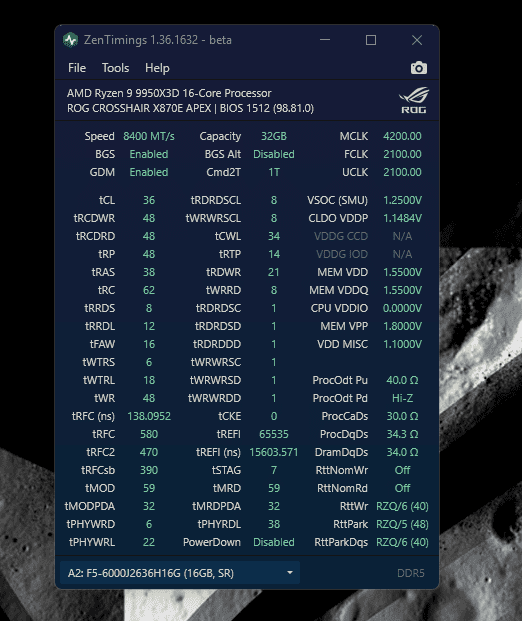Click the 32GB capacity value
522x621 pixels.
pyautogui.click(x=274, y=136)
